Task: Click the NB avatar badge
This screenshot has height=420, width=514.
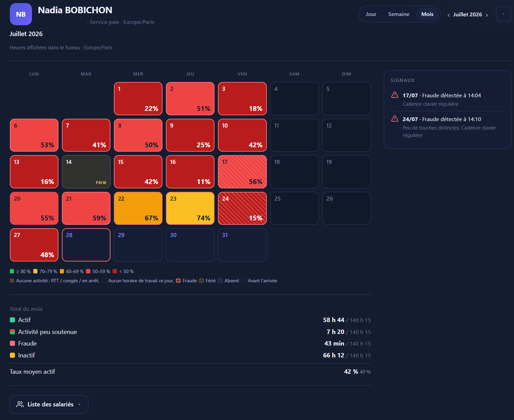Action: [x=21, y=14]
